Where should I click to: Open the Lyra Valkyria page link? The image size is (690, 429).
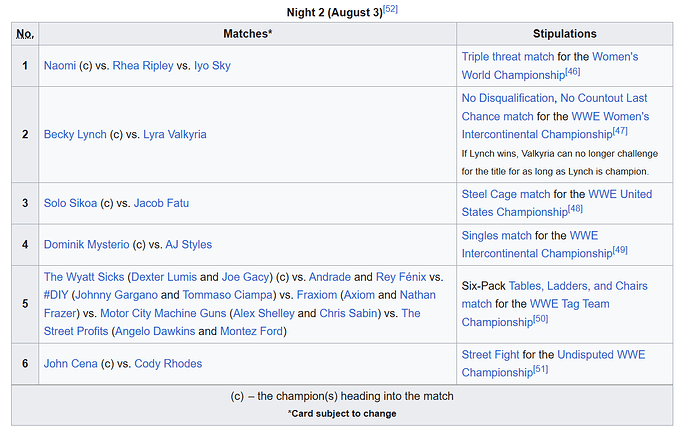click(x=175, y=135)
